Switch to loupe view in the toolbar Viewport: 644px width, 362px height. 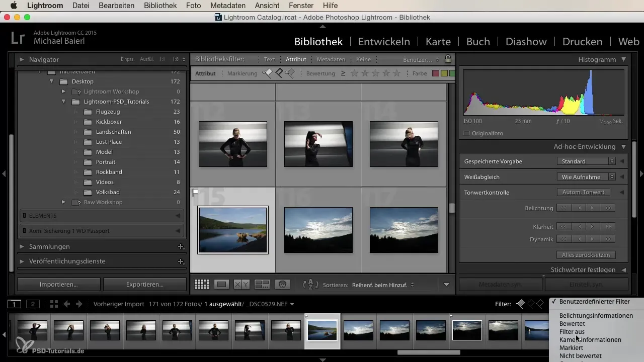[221, 285]
